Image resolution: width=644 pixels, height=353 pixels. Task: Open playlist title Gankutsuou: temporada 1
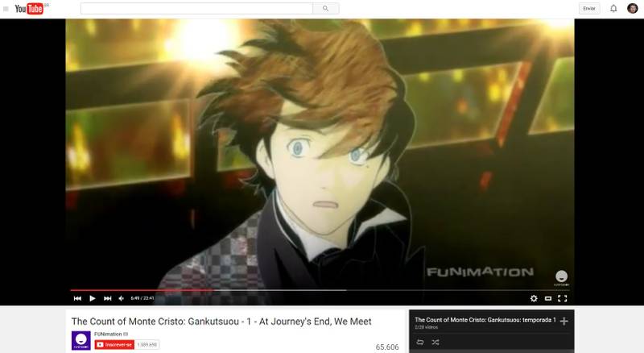[485, 320]
